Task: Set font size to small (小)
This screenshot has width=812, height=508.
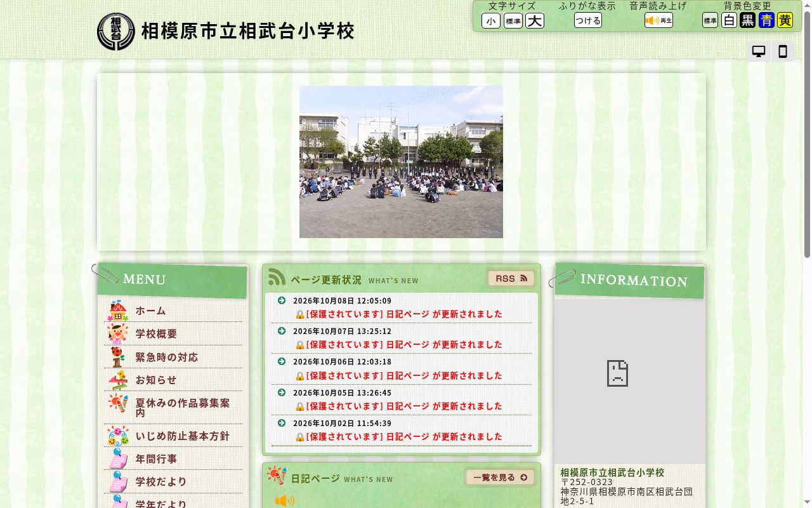Action: point(491,21)
